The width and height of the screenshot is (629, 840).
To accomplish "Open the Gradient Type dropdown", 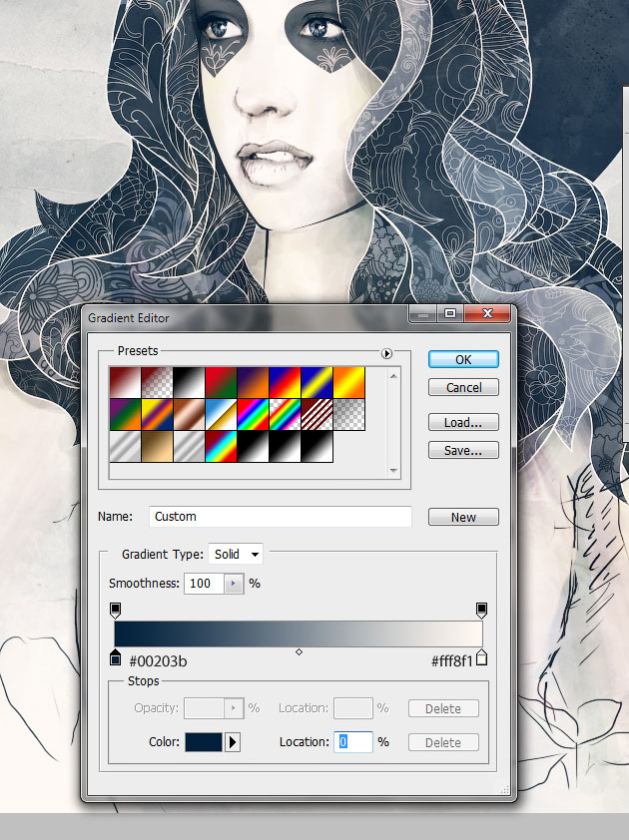I will 236,554.
